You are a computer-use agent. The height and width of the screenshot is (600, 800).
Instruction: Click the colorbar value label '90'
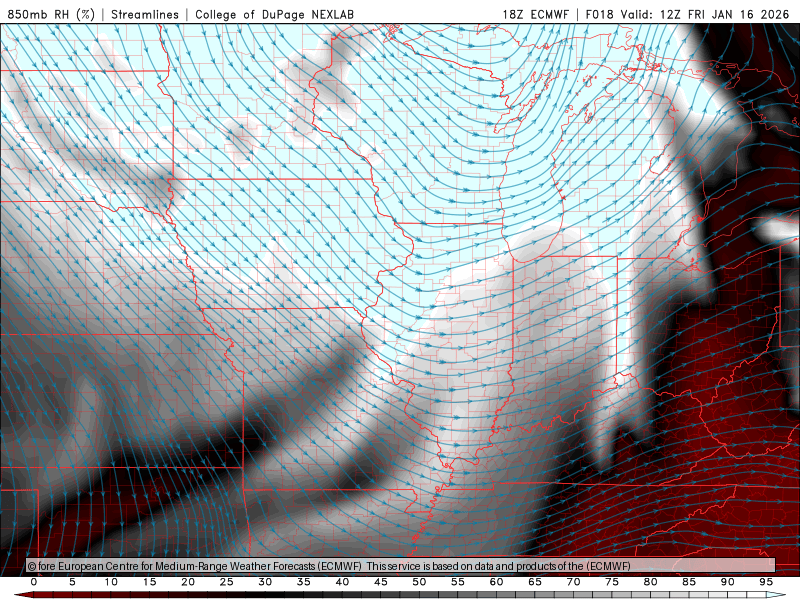[x=728, y=582]
